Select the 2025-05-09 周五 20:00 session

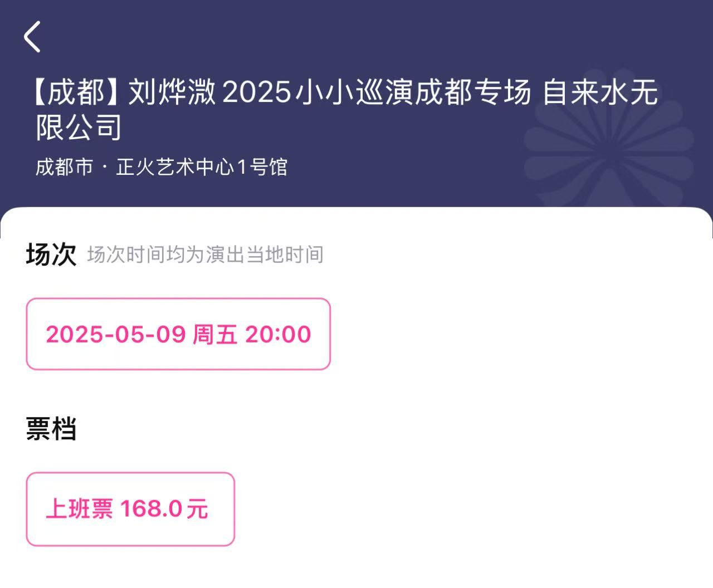[178, 334]
